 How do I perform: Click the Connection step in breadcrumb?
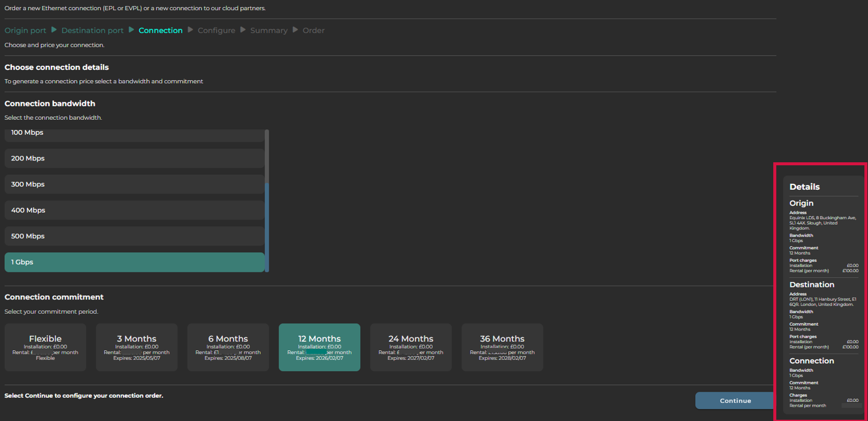click(x=161, y=31)
